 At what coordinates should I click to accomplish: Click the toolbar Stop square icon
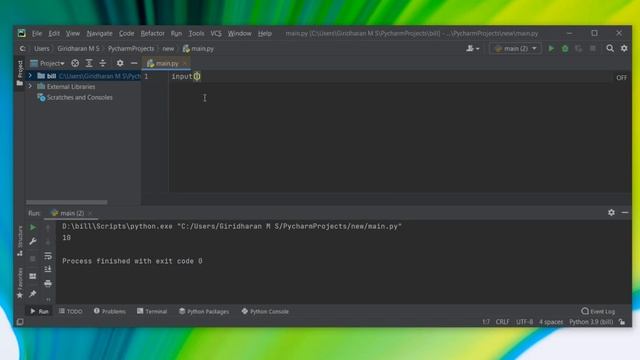tap(593, 49)
